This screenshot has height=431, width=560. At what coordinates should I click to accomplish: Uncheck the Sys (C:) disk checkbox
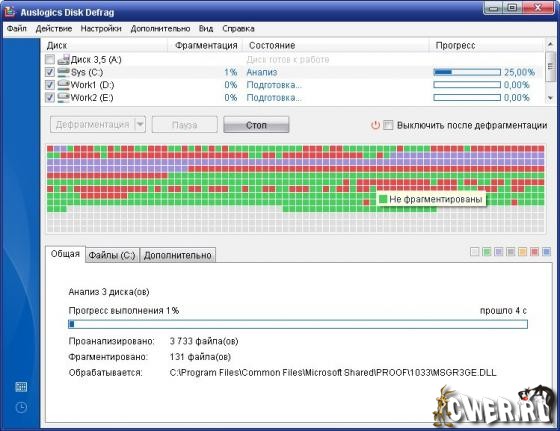[50, 72]
